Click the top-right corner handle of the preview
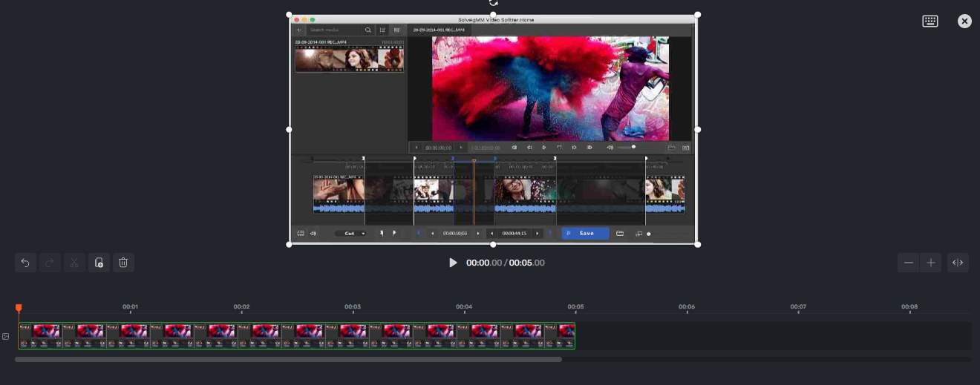The height and width of the screenshot is (385, 980). pyautogui.click(x=697, y=15)
